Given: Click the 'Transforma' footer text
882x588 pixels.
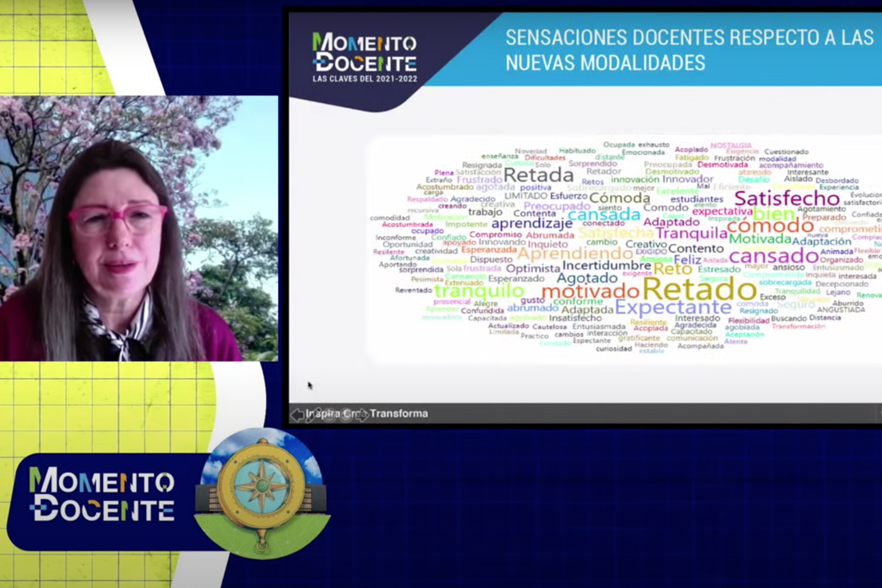Looking at the screenshot, I should point(399,413).
